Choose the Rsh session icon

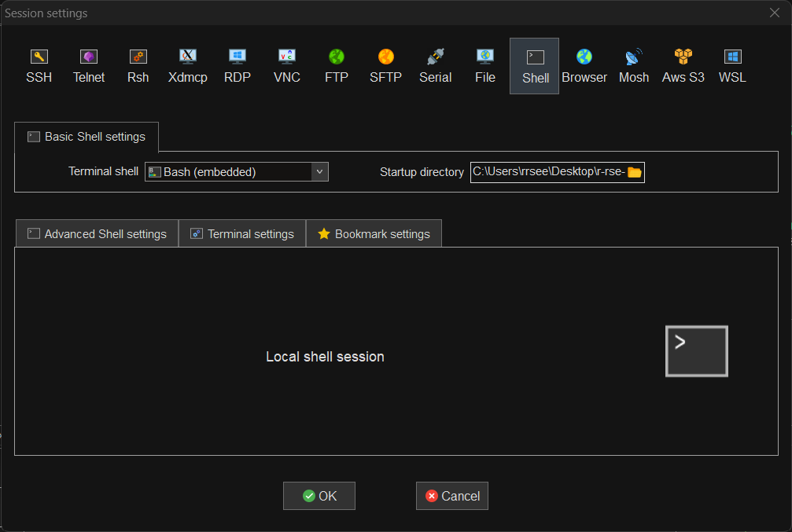pyautogui.click(x=138, y=65)
